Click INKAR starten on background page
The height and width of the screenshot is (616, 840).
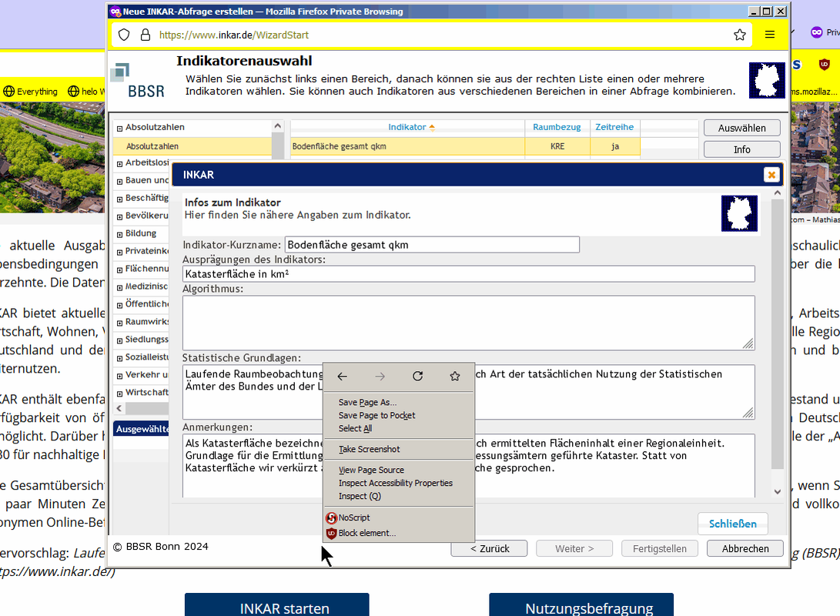(x=277, y=605)
